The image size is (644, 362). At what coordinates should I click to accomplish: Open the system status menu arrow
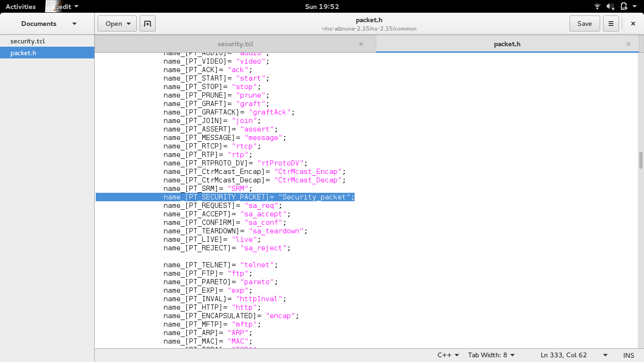(x=636, y=7)
